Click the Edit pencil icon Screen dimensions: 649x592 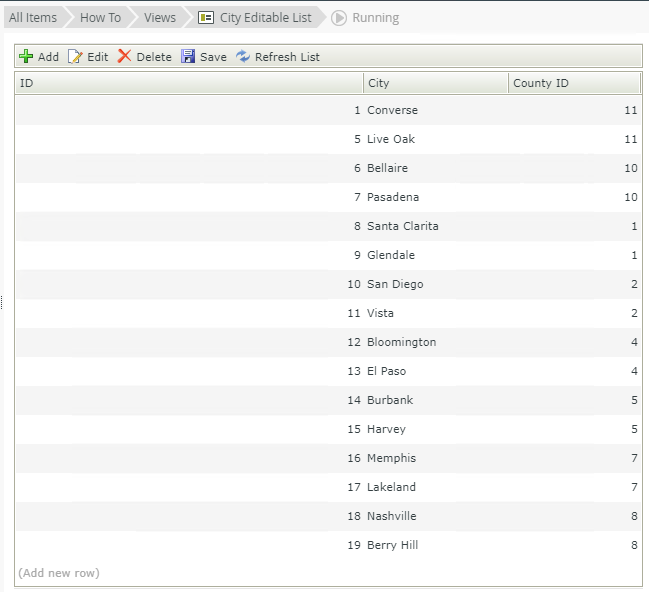coord(75,56)
